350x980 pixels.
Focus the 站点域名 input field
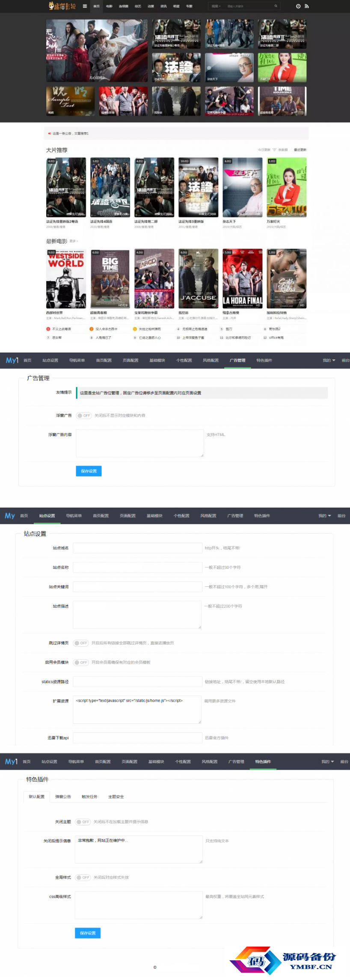coord(137,548)
